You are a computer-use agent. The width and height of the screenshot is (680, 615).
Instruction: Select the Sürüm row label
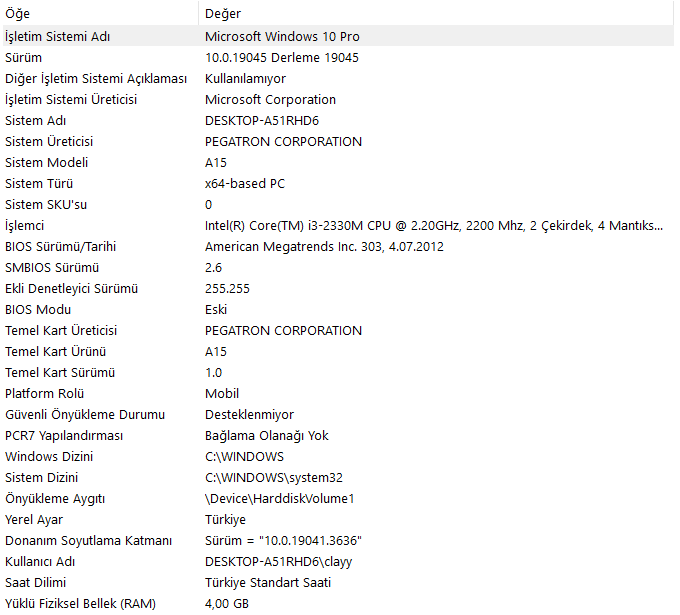[x=23, y=58]
